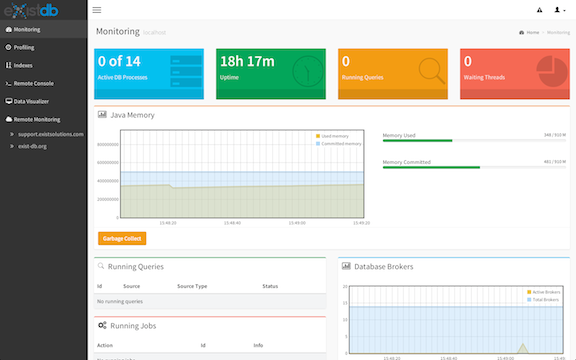Expand support.existsolutions.com remote instance
The height and width of the screenshot is (360, 576).
[12, 134]
